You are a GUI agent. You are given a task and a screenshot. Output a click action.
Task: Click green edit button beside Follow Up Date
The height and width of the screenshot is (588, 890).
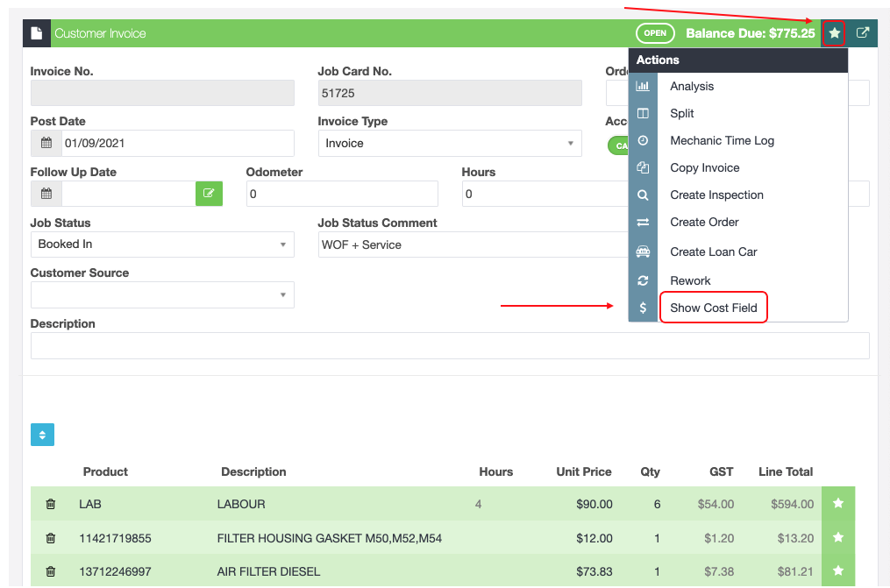(x=209, y=194)
